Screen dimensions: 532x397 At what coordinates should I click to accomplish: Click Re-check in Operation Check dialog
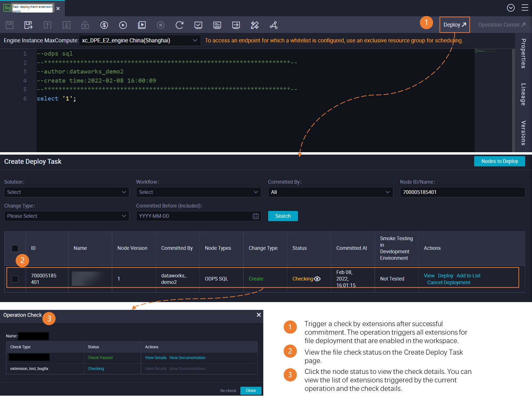tap(228, 391)
